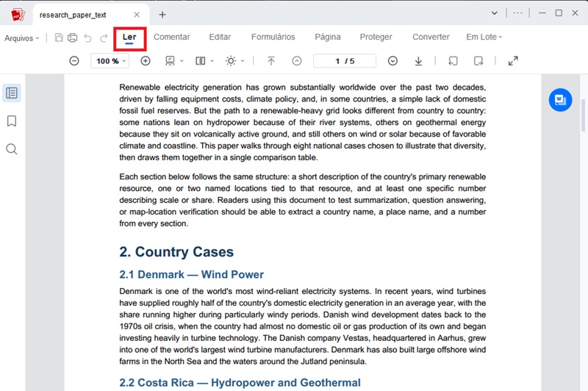Viewport: 588px width, 391px height.
Task: Open the Arquivos dropdown menu
Action: click(22, 38)
